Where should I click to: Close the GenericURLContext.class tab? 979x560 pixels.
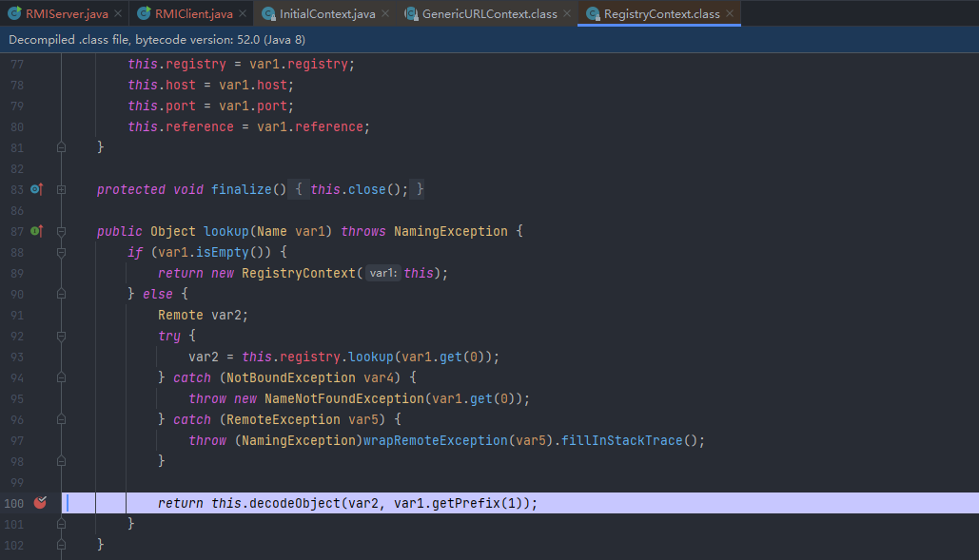click(567, 13)
